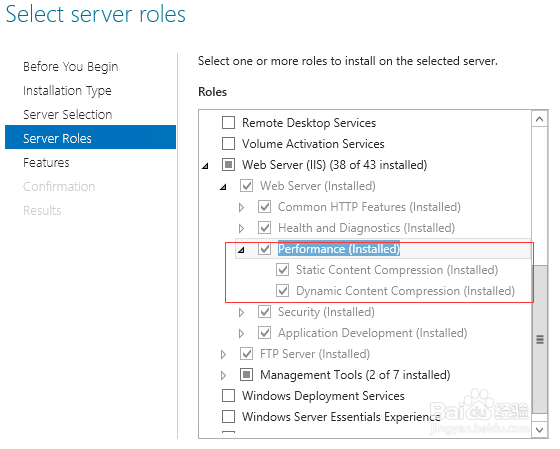Expand the Security (Installed) node
This screenshot has width=560, height=449.
click(x=241, y=313)
